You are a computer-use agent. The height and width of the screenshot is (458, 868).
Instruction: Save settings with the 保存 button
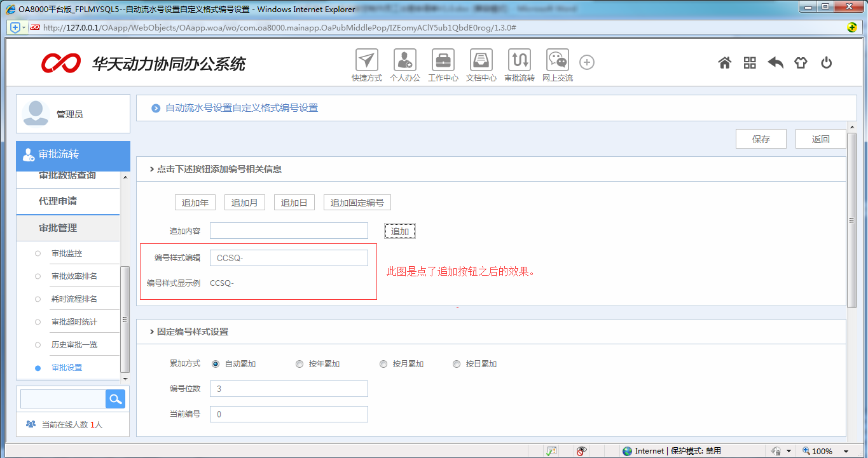tap(761, 138)
